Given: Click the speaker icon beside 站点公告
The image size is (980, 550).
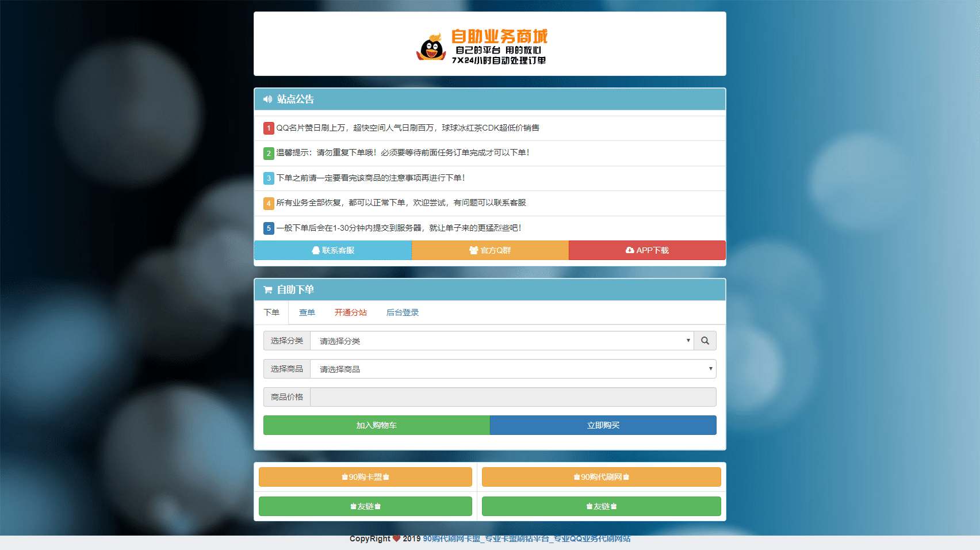Looking at the screenshot, I should click(x=267, y=99).
